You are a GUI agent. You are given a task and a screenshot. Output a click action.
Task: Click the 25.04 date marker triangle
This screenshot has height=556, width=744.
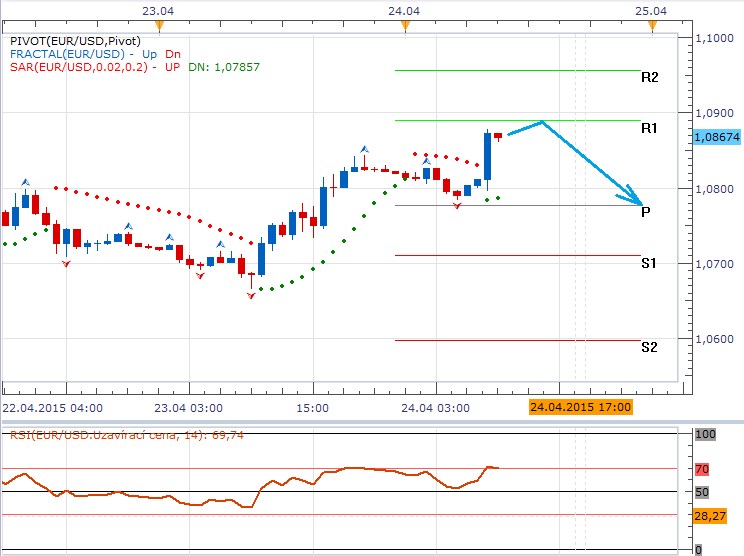(652, 26)
